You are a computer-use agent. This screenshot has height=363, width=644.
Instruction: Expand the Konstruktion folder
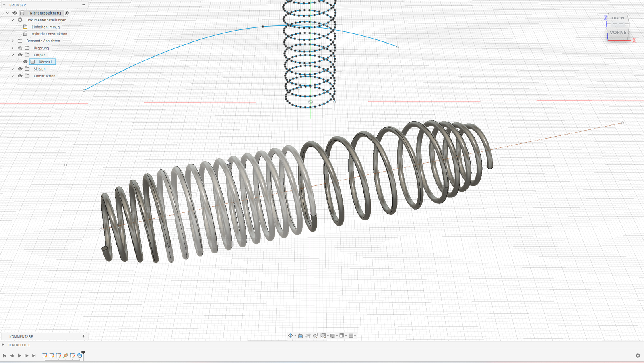pyautogui.click(x=13, y=76)
